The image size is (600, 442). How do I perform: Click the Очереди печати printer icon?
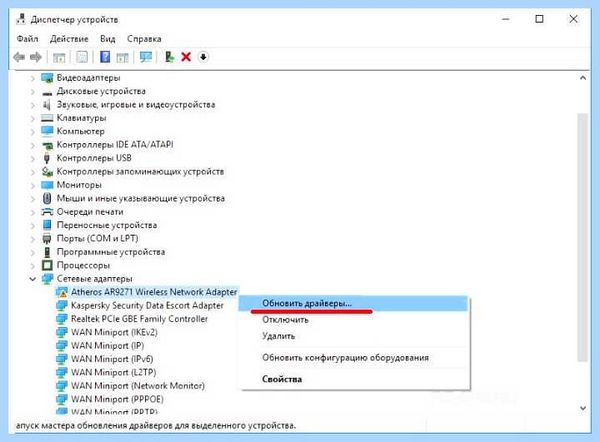coord(47,212)
